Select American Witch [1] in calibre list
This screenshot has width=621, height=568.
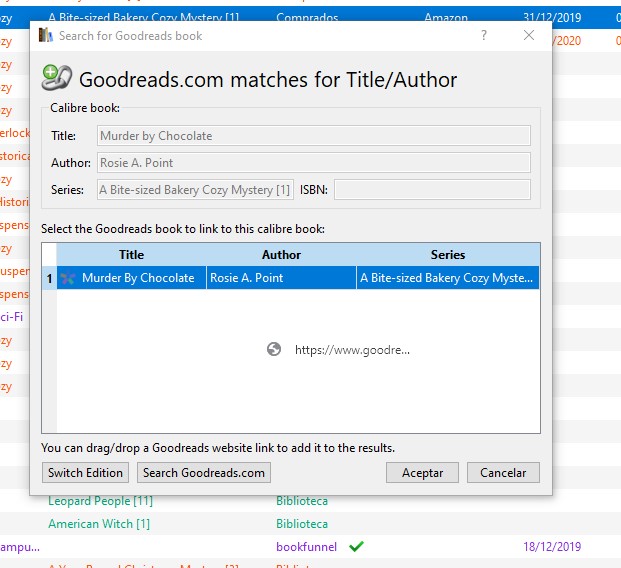pos(99,524)
